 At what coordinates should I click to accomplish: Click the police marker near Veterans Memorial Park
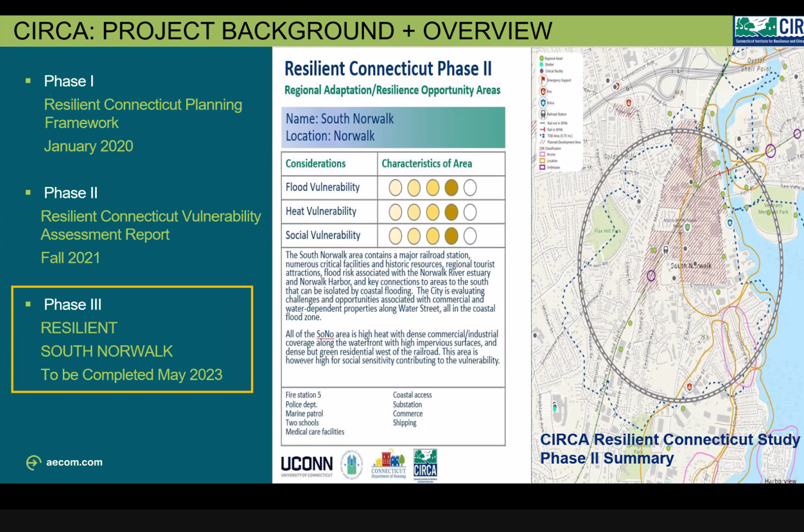click(730, 223)
